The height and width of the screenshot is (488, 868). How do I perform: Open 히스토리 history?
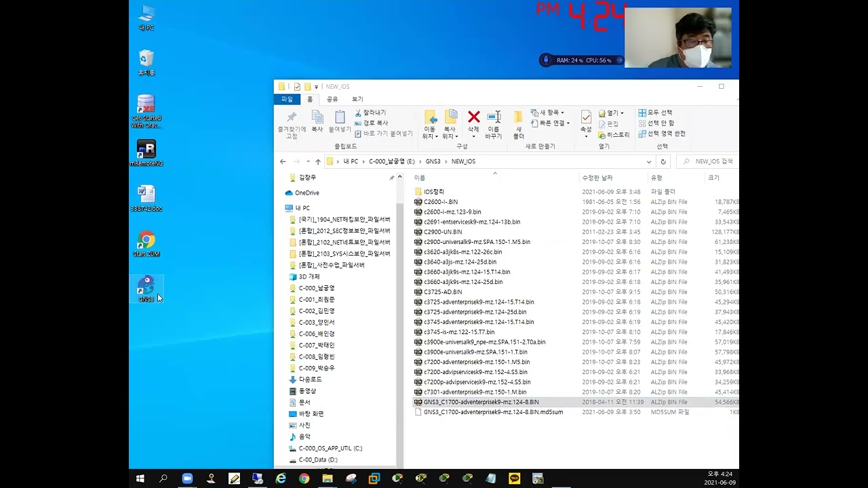(x=614, y=135)
